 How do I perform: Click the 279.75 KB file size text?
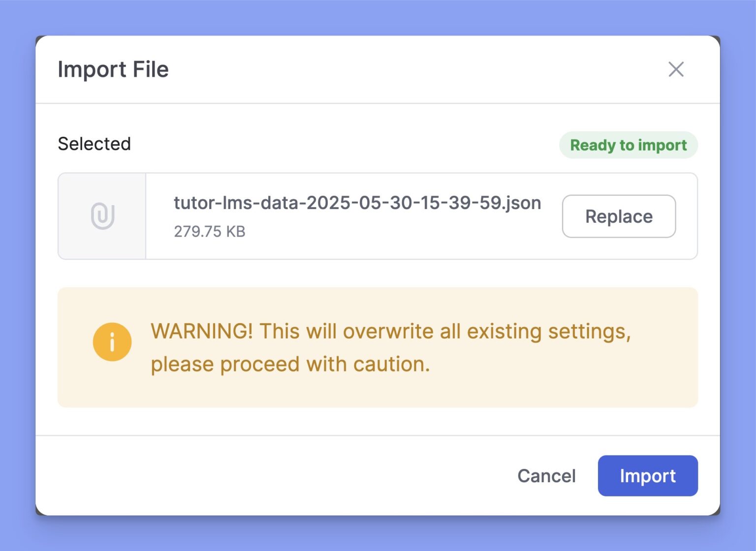pyautogui.click(x=209, y=231)
